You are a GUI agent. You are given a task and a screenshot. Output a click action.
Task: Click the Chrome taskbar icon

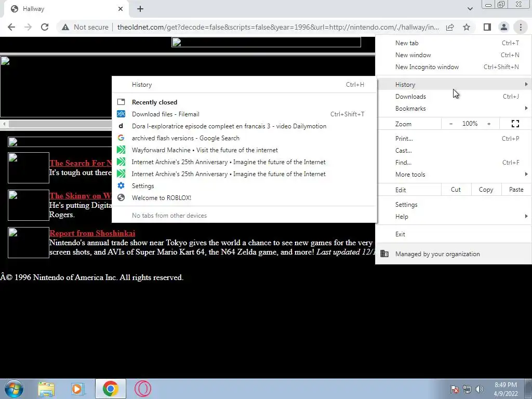coord(110,389)
